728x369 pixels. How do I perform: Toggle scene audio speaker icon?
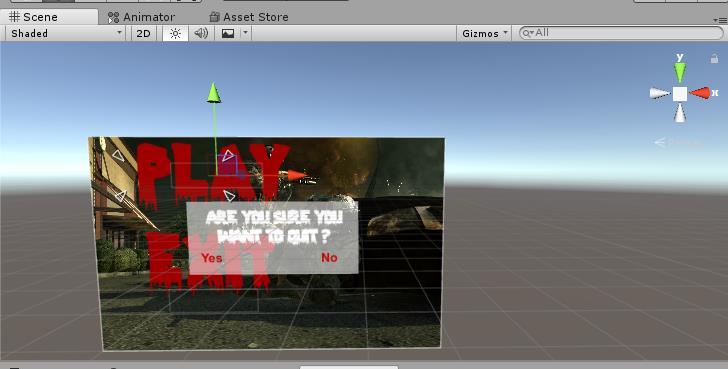click(x=201, y=33)
